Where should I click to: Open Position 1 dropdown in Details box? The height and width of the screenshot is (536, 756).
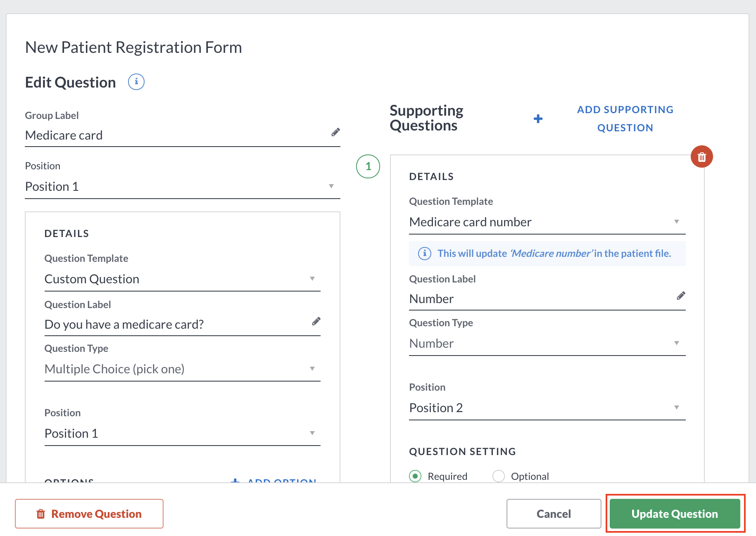pyautogui.click(x=183, y=434)
